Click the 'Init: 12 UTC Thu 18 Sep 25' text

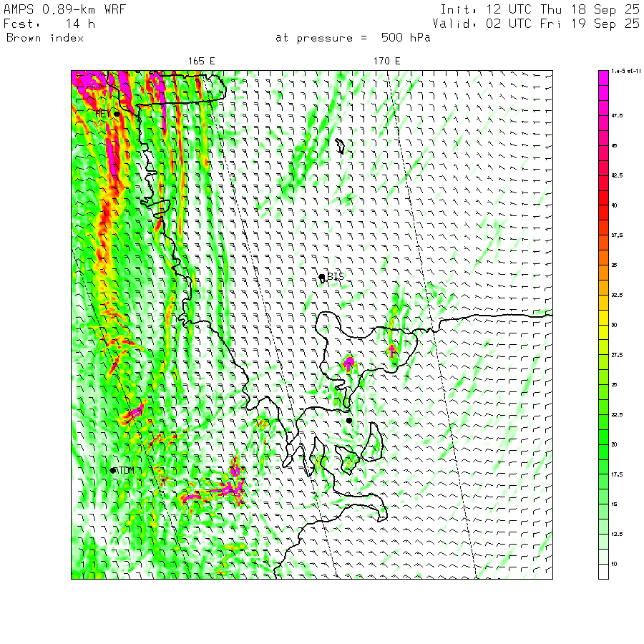pyautogui.click(x=540, y=9)
